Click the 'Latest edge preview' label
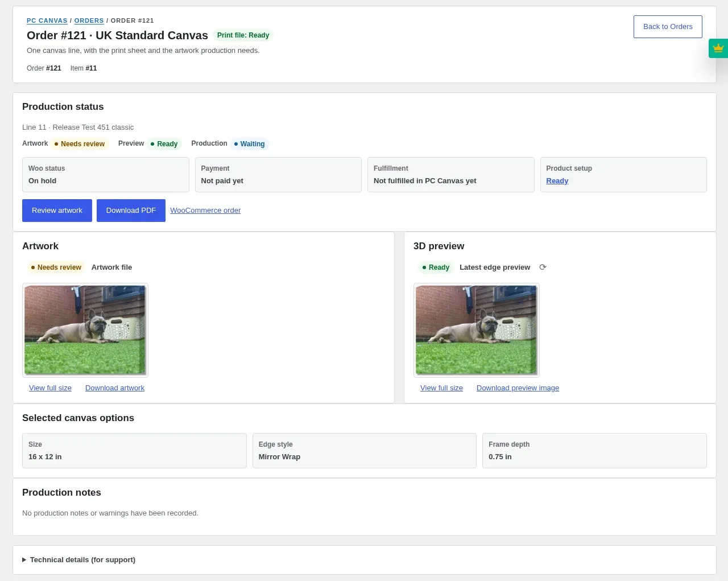The image size is (728, 581). point(495,267)
